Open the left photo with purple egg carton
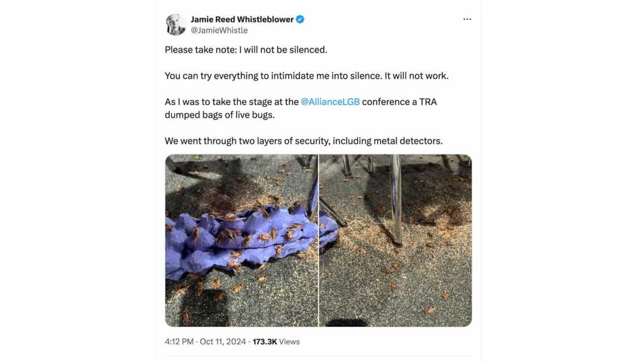The image size is (644, 362). pos(241,241)
